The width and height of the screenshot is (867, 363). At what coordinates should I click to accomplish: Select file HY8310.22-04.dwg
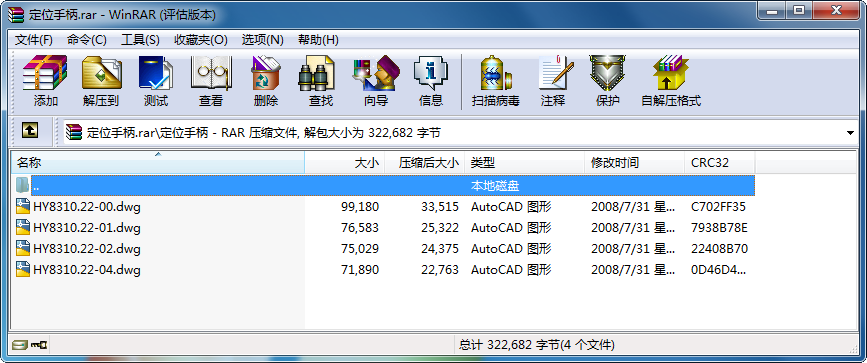point(87,270)
